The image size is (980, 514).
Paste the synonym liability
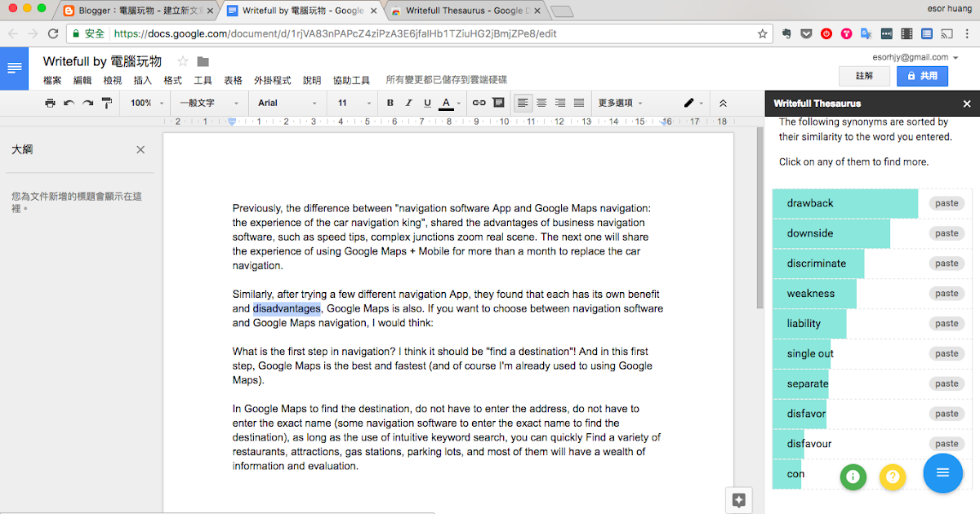click(x=947, y=324)
